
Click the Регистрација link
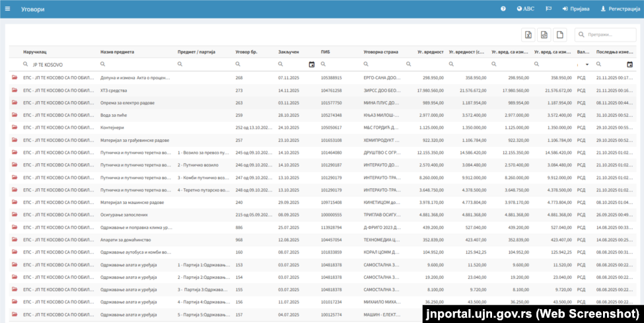[620, 9]
